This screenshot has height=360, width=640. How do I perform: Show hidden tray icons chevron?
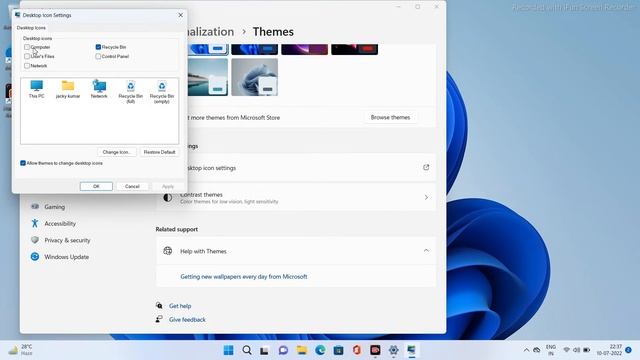pos(526,350)
